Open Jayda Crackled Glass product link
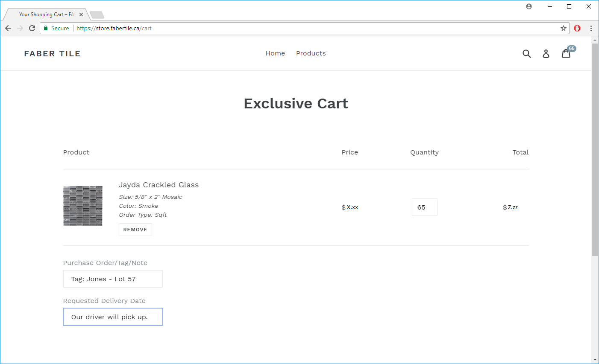 click(x=159, y=185)
